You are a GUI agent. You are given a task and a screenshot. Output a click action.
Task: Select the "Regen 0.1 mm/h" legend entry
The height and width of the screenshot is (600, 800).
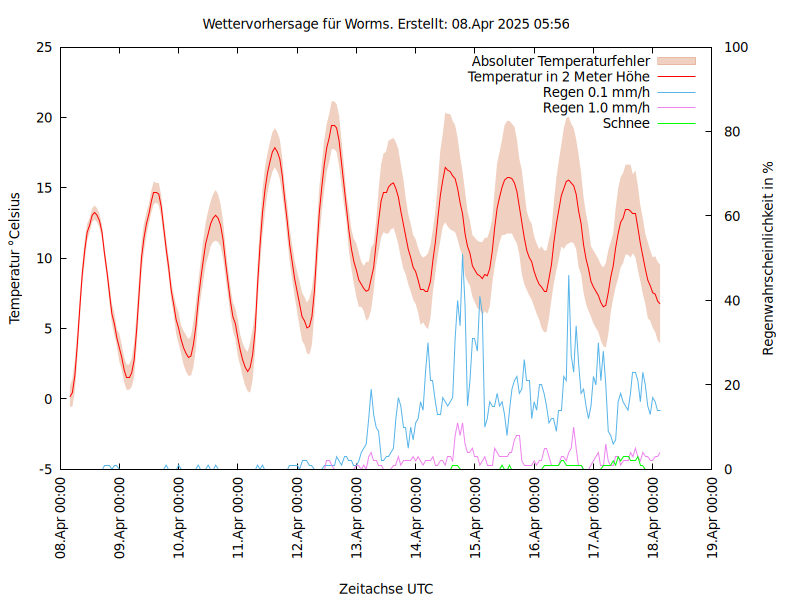point(596,92)
